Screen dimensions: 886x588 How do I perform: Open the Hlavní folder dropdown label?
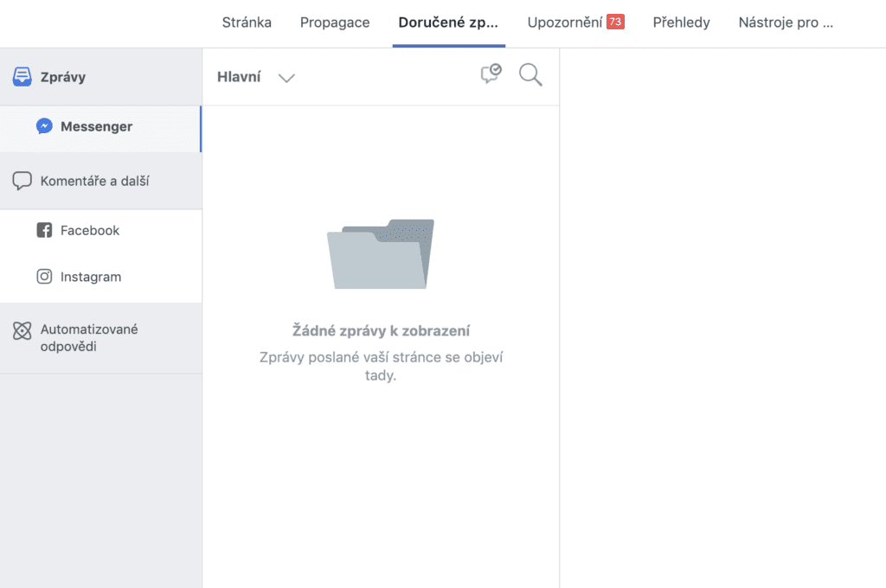[x=239, y=76]
